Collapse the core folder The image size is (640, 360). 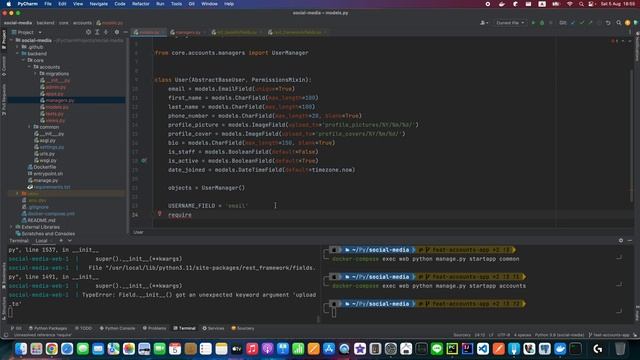click(23, 60)
